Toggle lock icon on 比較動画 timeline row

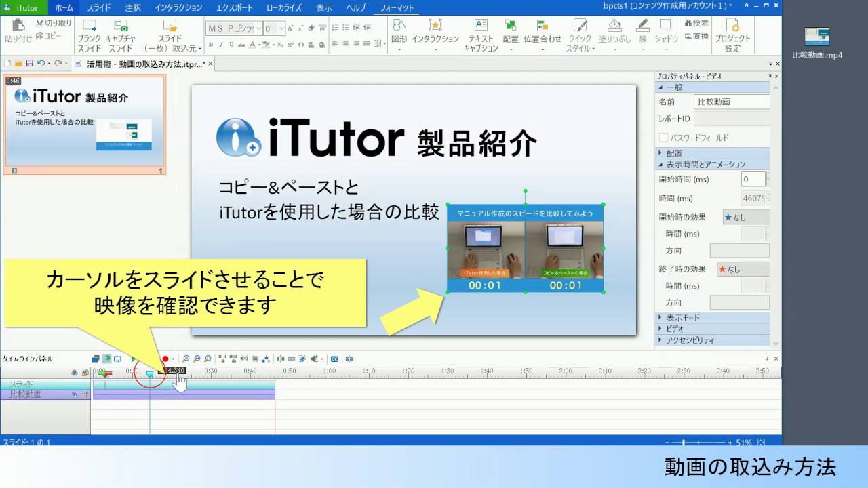click(85, 394)
